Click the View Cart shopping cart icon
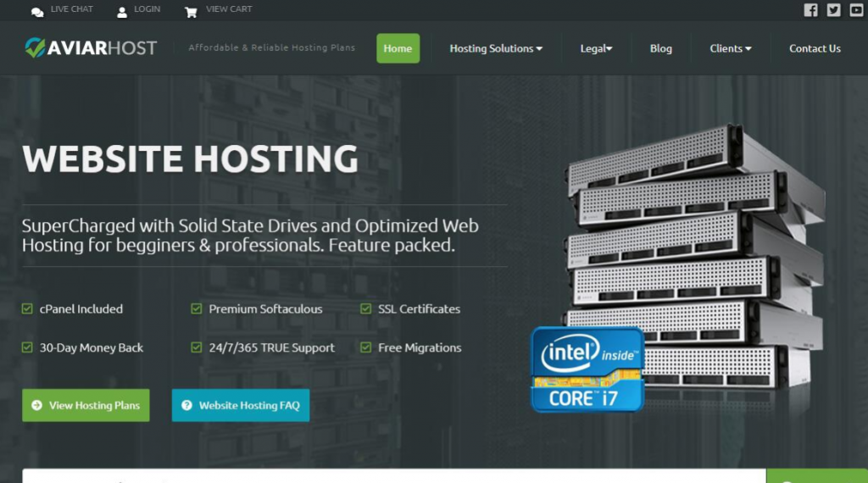The image size is (868, 483). 191,12
